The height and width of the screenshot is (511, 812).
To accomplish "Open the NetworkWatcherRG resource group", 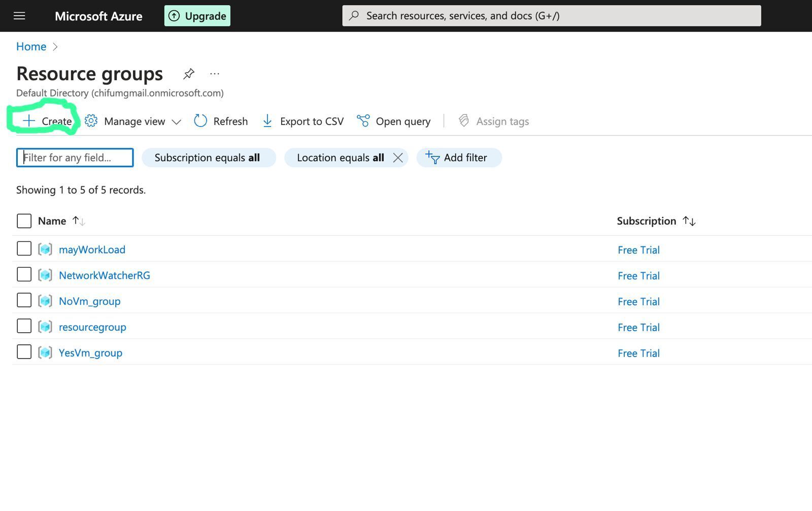I will tap(105, 275).
